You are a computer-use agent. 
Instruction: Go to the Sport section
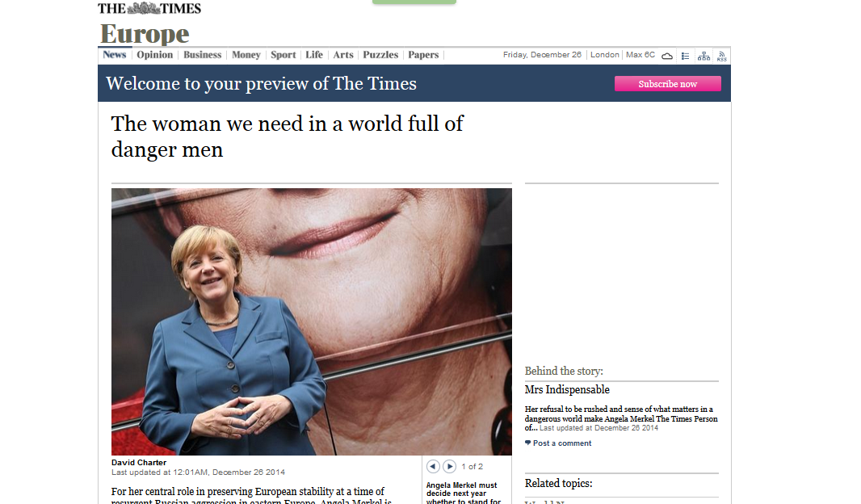point(283,55)
